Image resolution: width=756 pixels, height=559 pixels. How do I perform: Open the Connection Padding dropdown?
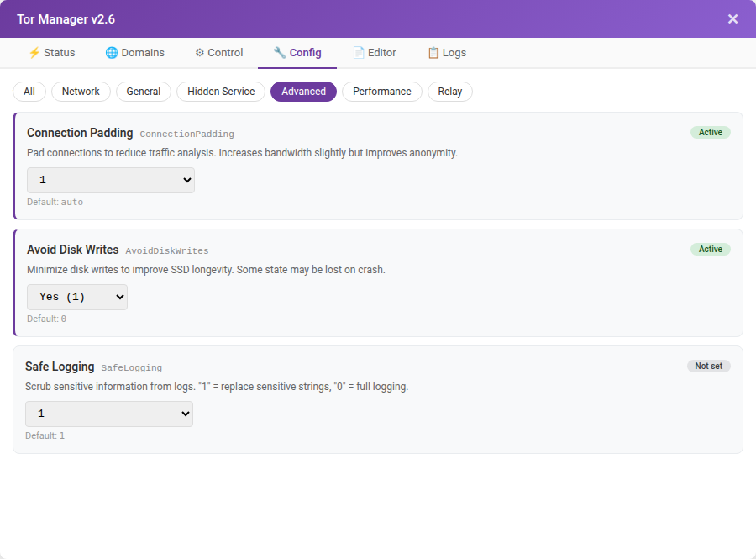pyautogui.click(x=111, y=181)
